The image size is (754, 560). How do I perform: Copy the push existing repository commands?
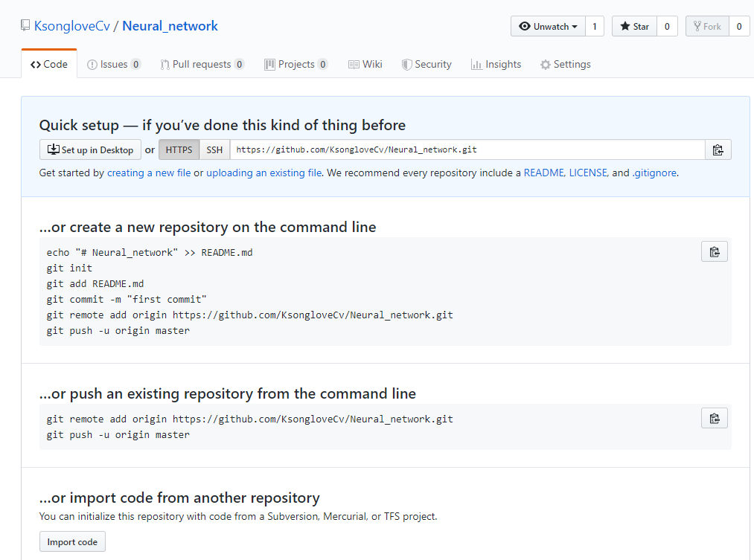[714, 418]
